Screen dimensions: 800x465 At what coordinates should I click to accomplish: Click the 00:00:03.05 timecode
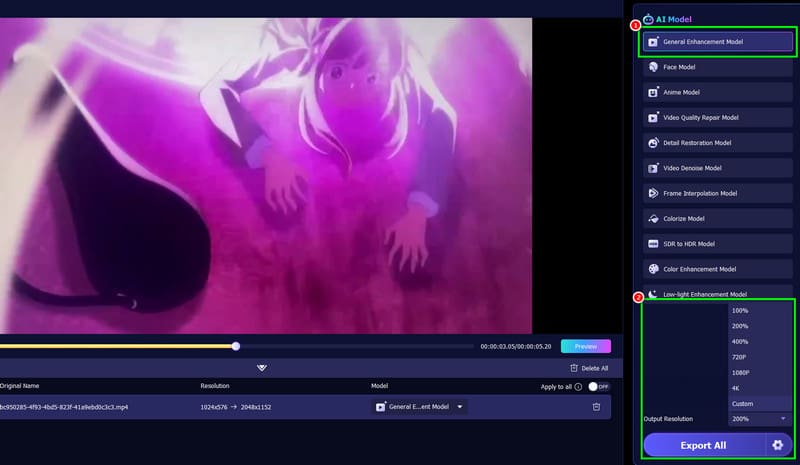tap(497, 346)
